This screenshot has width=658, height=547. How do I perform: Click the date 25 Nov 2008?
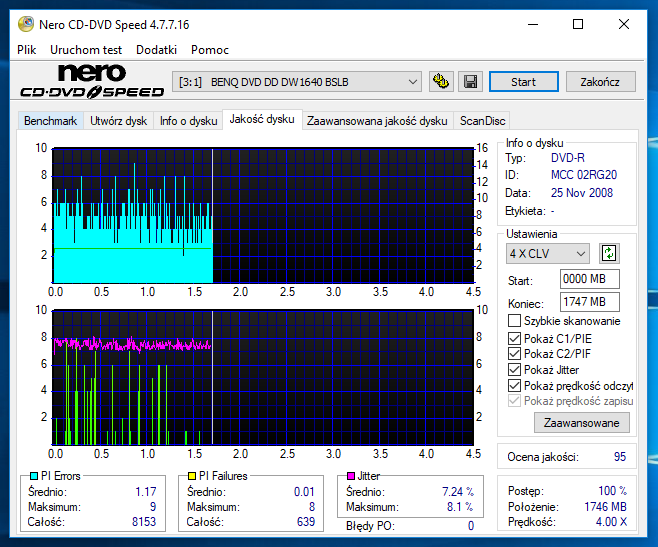click(x=582, y=193)
